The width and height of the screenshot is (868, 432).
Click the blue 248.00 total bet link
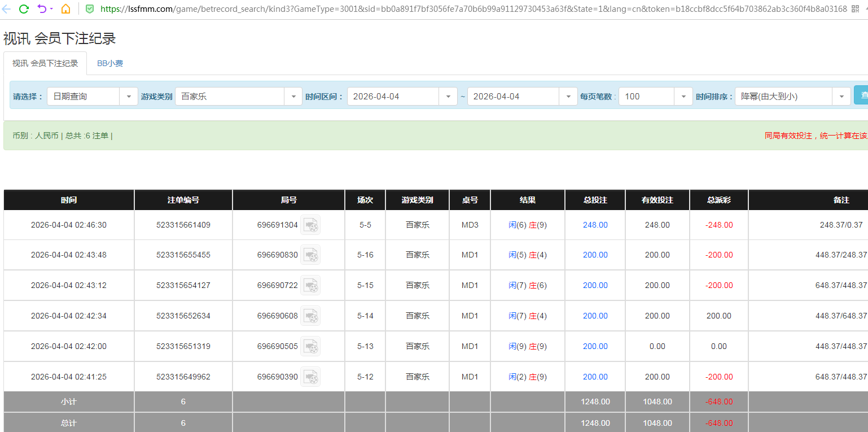[594, 224]
